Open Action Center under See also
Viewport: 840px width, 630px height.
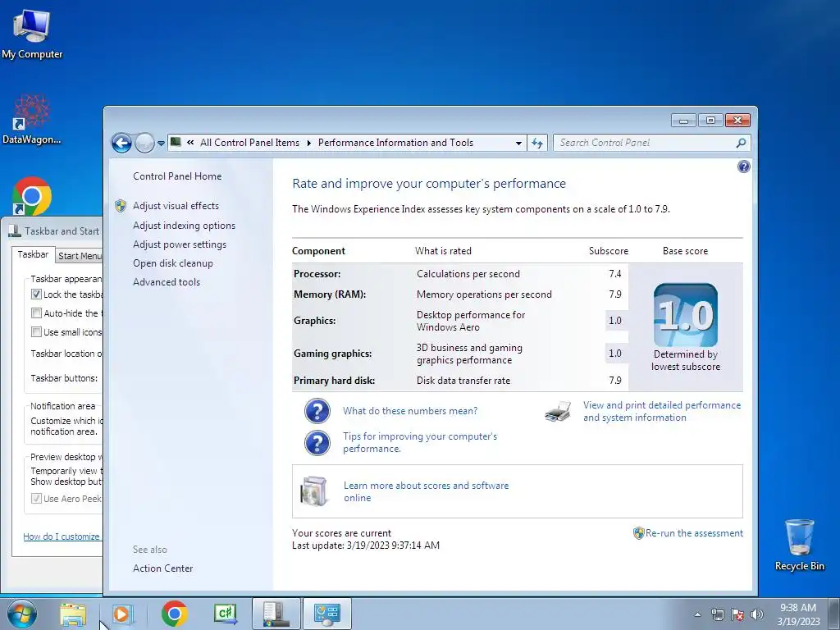[x=163, y=568]
